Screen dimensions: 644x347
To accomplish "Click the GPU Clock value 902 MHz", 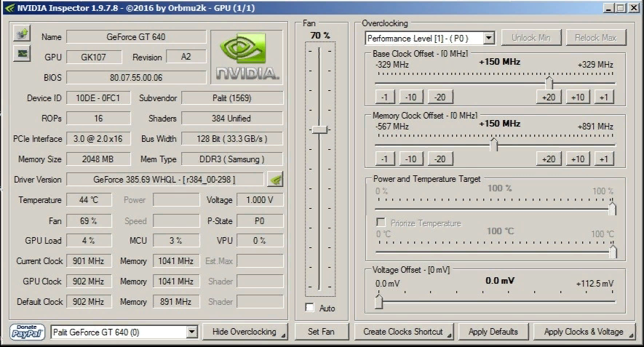I will [89, 282].
